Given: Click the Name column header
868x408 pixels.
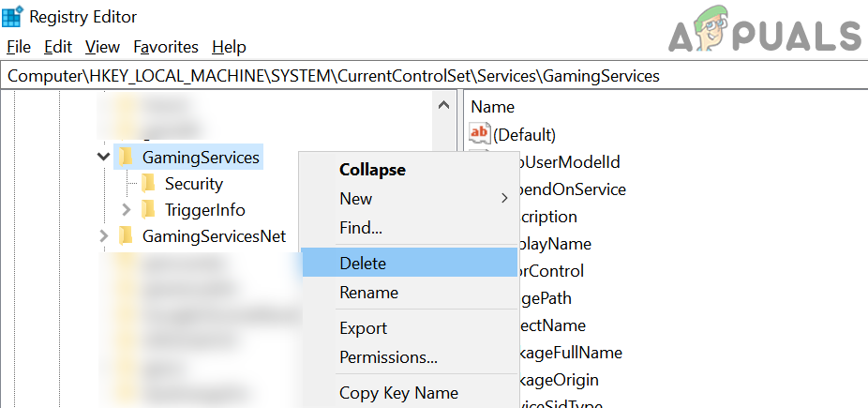Looking at the screenshot, I should (493, 107).
